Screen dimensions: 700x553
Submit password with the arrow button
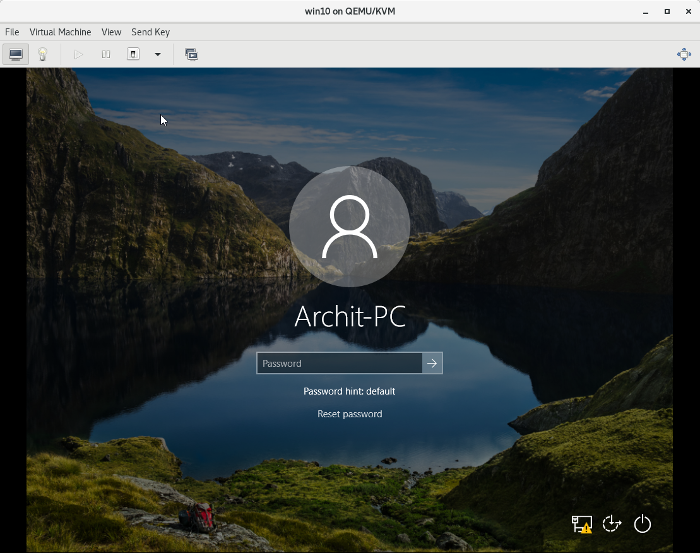click(432, 363)
